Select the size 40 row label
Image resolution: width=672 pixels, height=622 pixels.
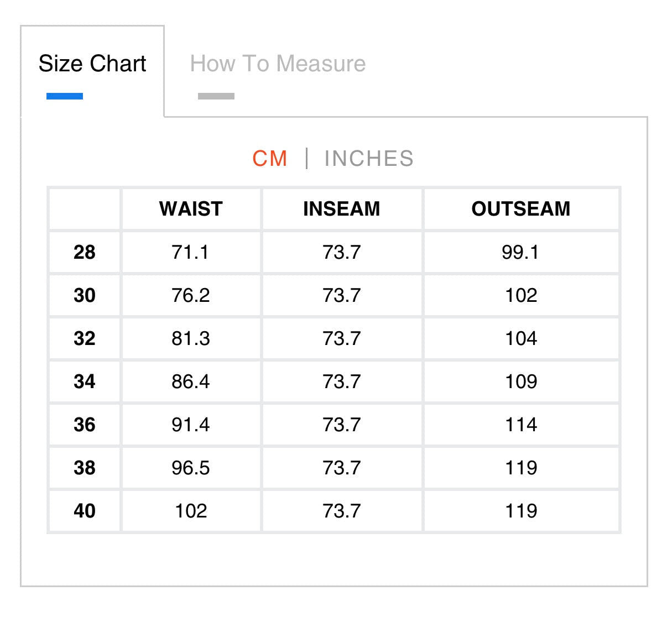85,511
